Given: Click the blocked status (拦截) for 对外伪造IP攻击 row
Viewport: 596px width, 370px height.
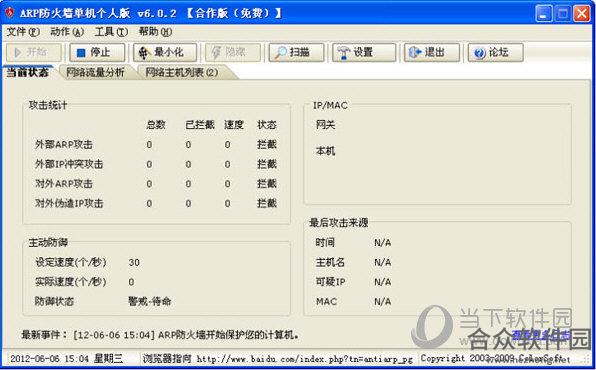Looking at the screenshot, I should tap(266, 203).
